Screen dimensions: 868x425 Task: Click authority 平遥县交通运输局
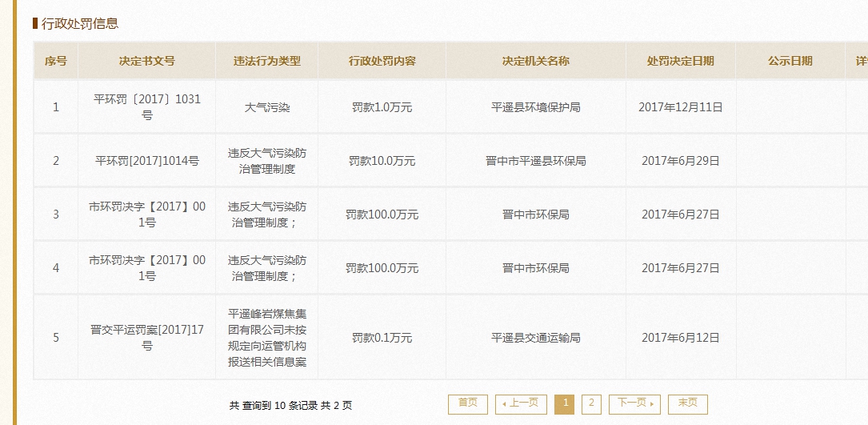point(536,338)
